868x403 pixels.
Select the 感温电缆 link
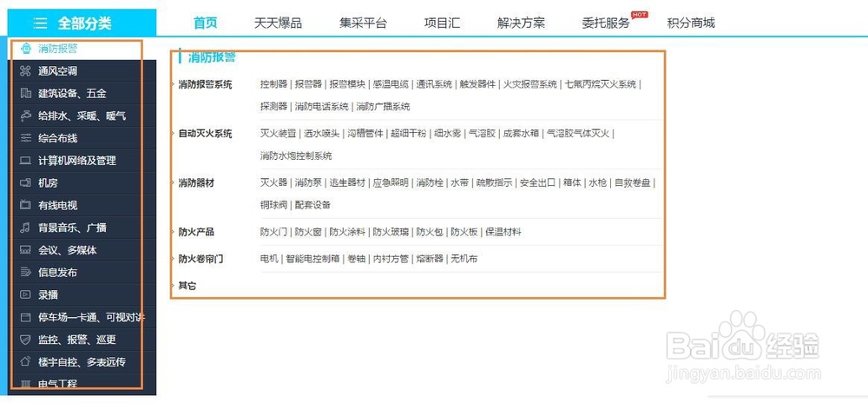391,85
